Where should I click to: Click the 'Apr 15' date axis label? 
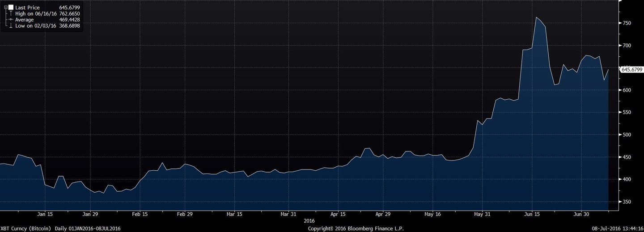(x=338, y=215)
